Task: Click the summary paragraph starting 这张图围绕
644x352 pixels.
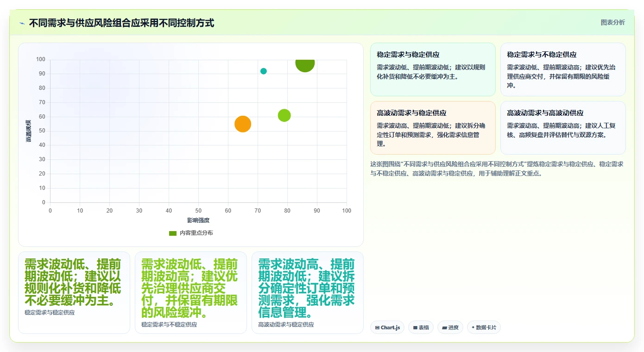Action: [x=497, y=169]
